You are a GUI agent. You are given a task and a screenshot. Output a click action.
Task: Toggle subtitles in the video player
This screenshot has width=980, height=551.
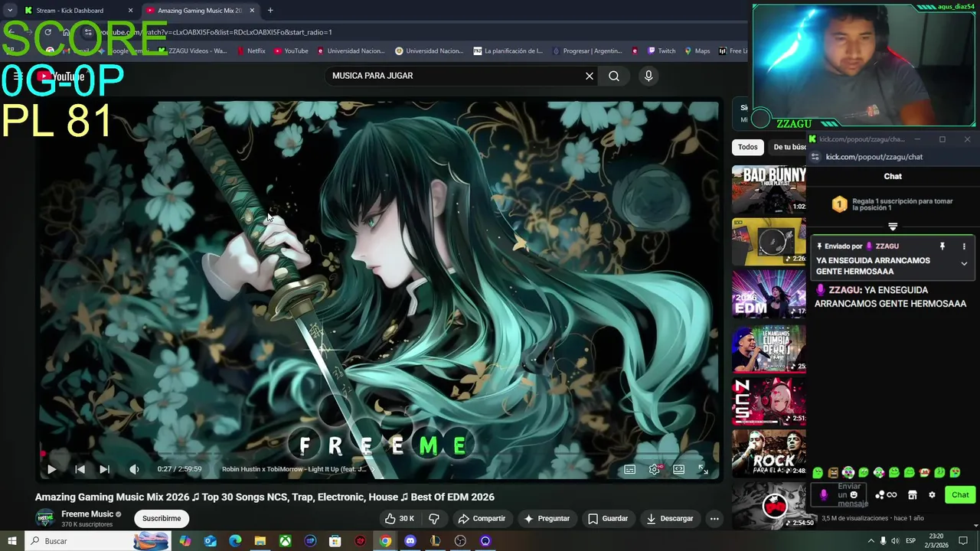click(x=629, y=469)
